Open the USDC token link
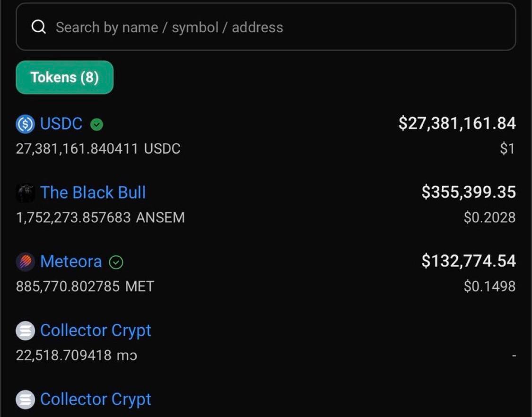Image resolution: width=532 pixels, height=417 pixels. click(61, 123)
